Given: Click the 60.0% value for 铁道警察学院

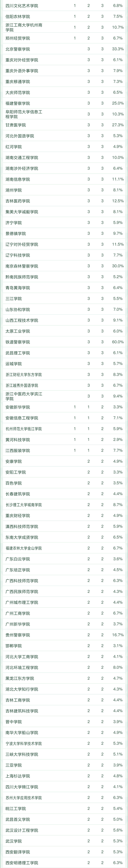Looking at the screenshot, I should tap(118, 342).
